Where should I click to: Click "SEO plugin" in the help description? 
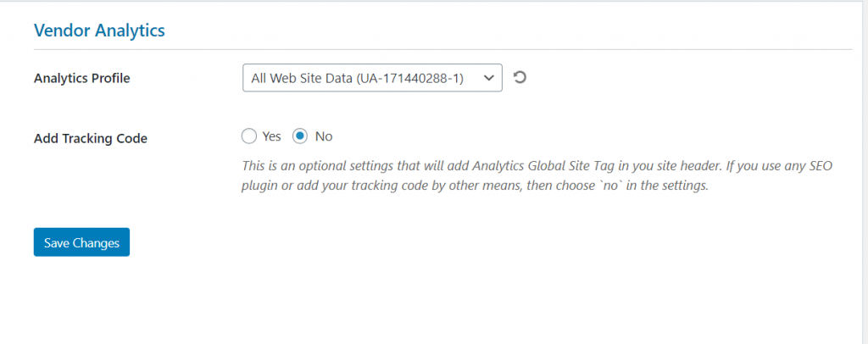point(824,166)
